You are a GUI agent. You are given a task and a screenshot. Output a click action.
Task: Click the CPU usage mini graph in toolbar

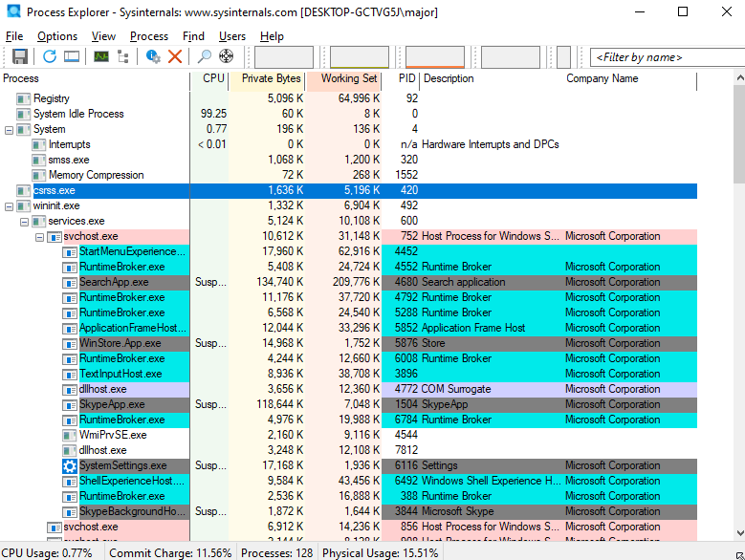point(284,57)
